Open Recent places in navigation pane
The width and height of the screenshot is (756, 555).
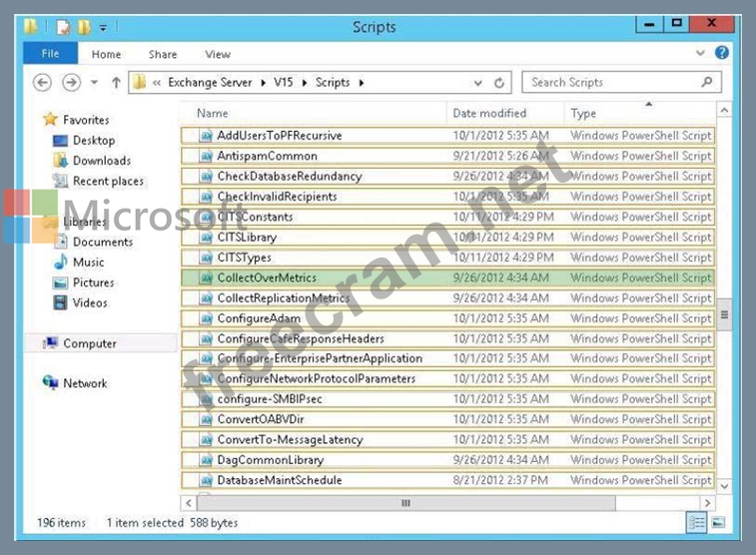point(108,181)
